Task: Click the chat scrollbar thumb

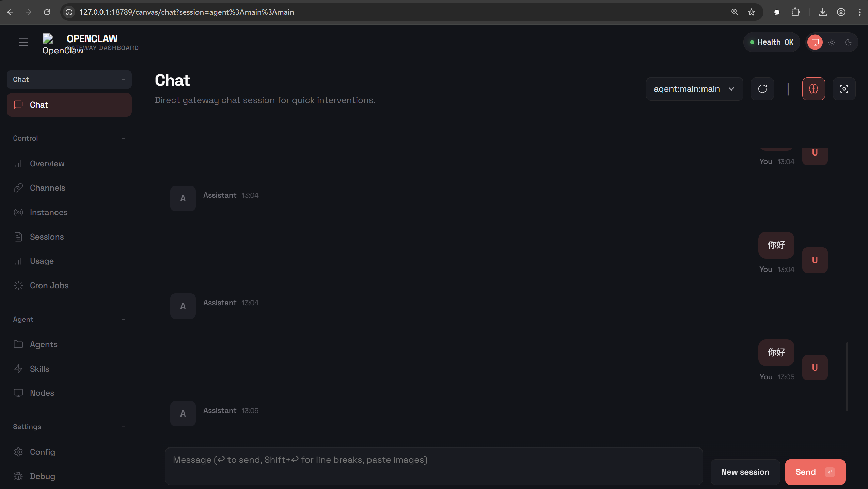Action: 847,376
